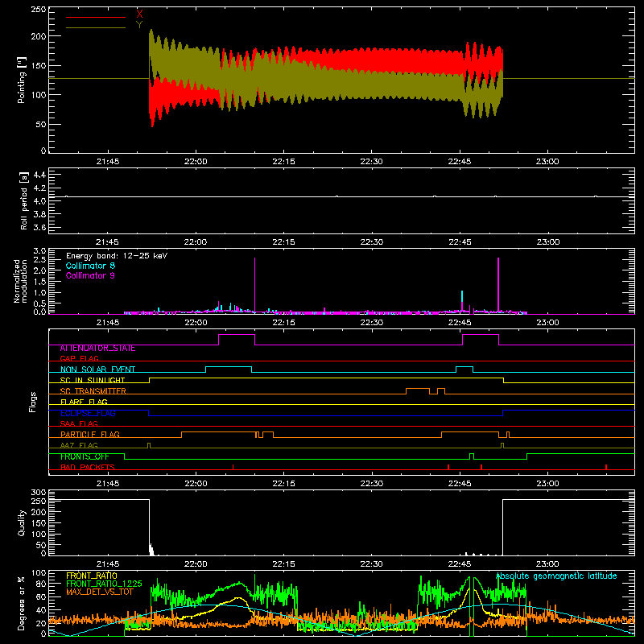This screenshot has height=644, width=644.
Task: Click the '3.6' tick on the Roll period axis
Action: click(x=39, y=227)
